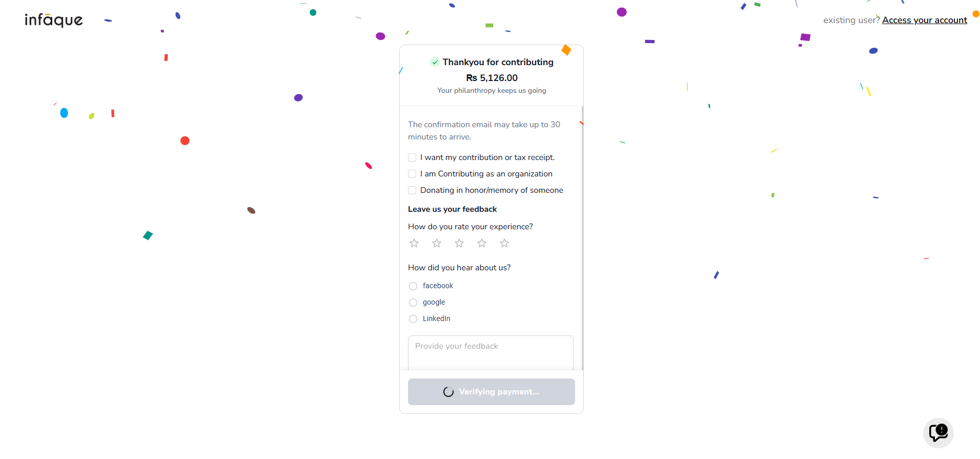
Task: Enable 'I am Contributing as an organization'
Action: 412,174
